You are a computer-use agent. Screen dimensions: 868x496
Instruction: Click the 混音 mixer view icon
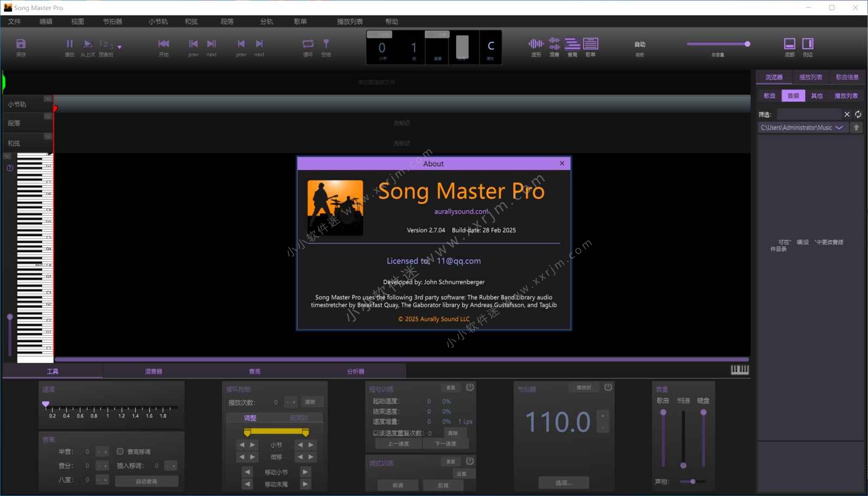coord(554,44)
